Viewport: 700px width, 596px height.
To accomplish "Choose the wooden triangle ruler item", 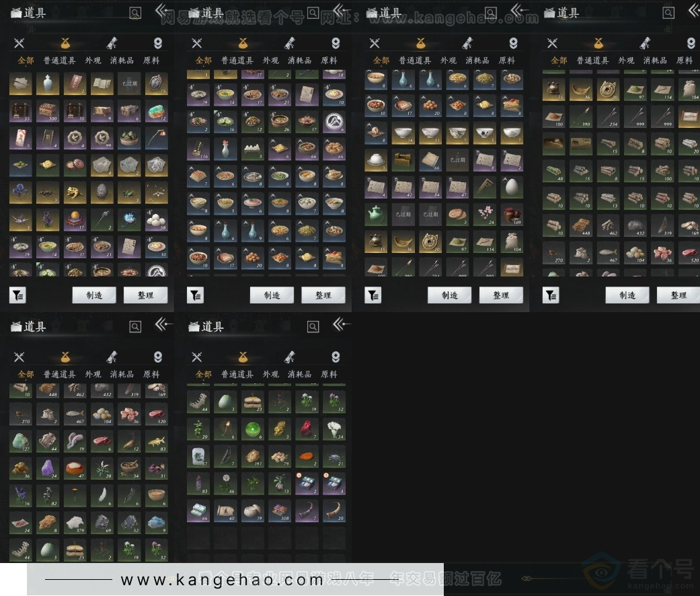I will tap(485, 188).
